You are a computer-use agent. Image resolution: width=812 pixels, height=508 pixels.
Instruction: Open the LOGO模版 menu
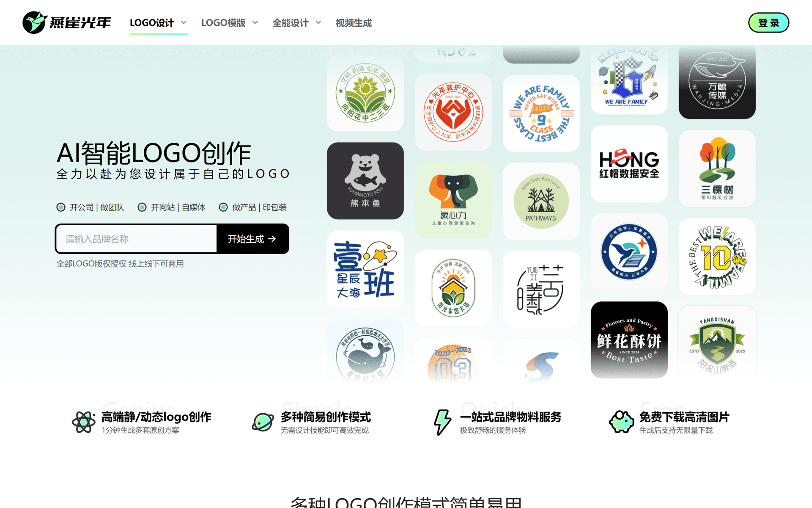223,23
